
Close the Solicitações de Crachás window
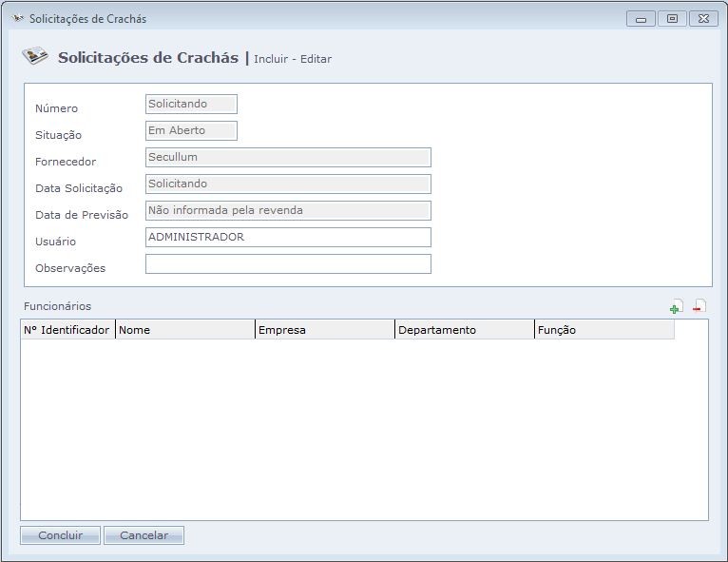pyautogui.click(x=703, y=18)
